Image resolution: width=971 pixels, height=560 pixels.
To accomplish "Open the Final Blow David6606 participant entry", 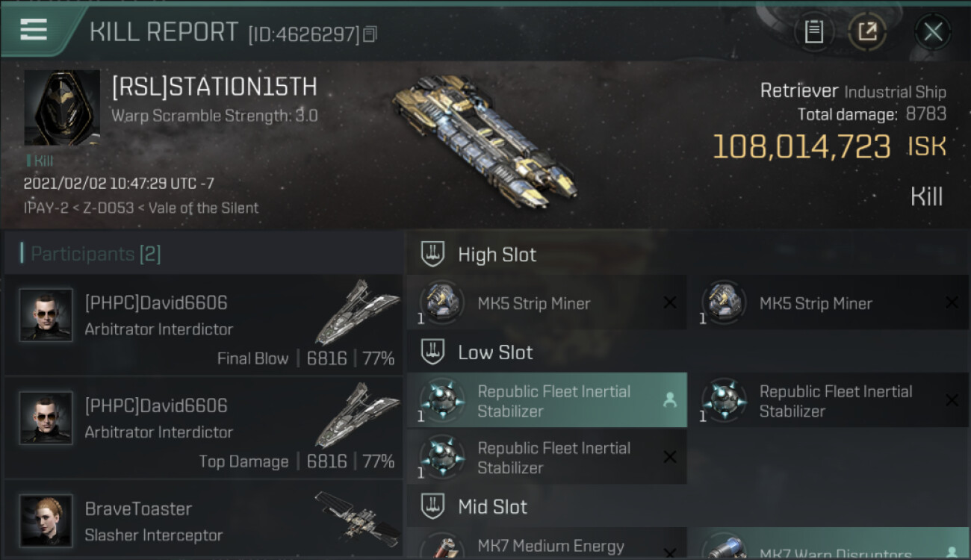I will coord(202,325).
